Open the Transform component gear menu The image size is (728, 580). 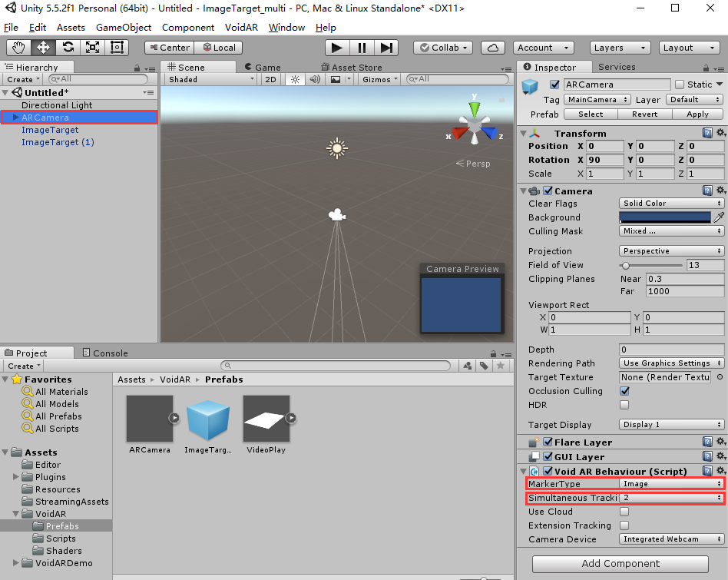(720, 133)
